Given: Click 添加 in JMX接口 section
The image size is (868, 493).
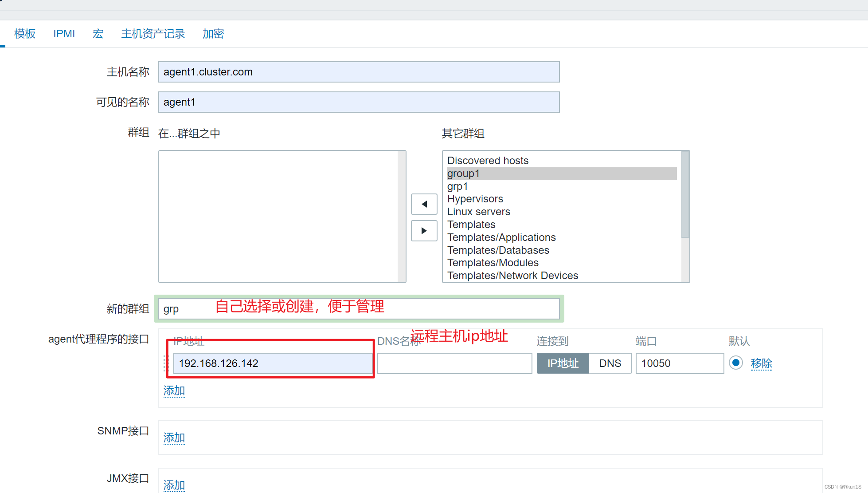Looking at the screenshot, I should coord(174,485).
